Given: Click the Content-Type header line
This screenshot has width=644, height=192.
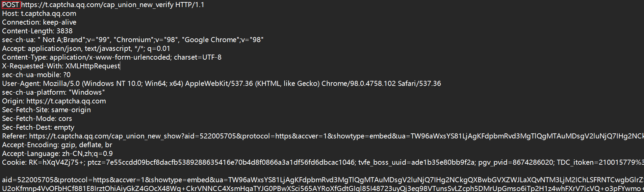Looking at the screenshot, I should [x=111, y=57].
